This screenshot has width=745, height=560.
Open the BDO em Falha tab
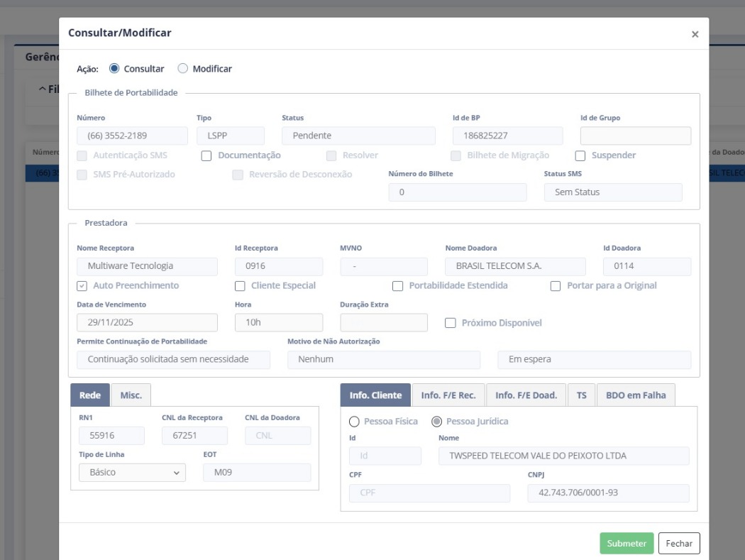[636, 395]
